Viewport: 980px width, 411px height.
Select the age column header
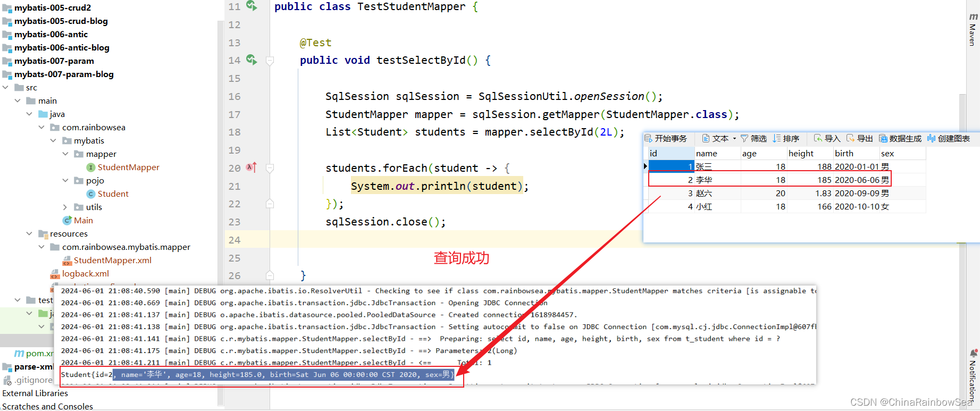coord(764,153)
